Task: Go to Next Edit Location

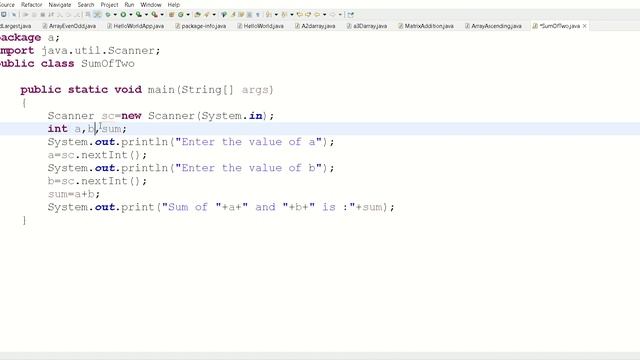Action: pyautogui.click(x=308, y=15)
